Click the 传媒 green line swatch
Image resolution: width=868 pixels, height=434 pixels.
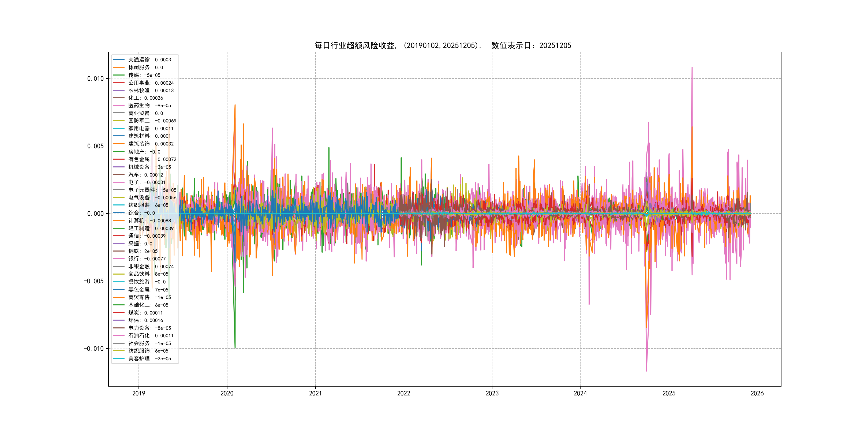click(119, 75)
